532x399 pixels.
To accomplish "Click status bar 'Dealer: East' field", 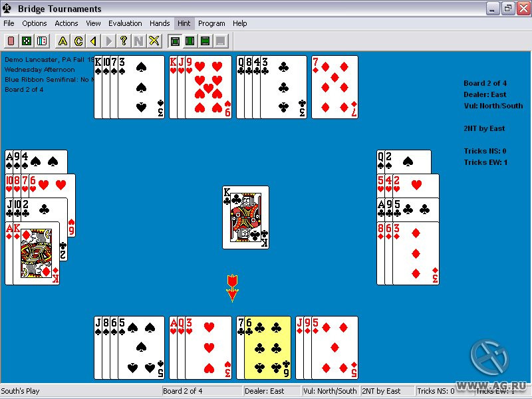I will tap(271, 391).
